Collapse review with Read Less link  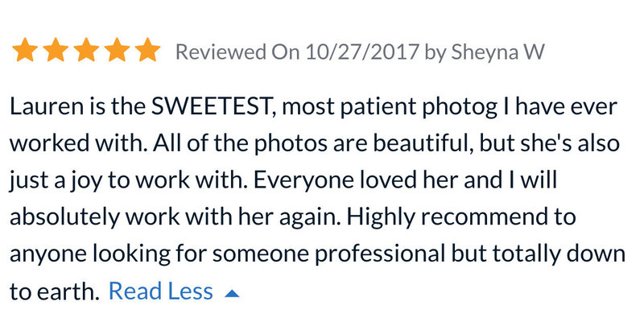(x=160, y=291)
